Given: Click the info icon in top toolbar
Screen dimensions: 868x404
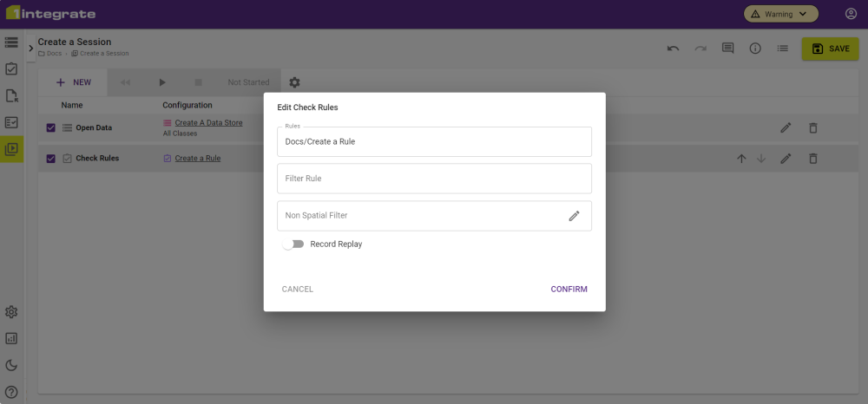Looking at the screenshot, I should point(755,49).
